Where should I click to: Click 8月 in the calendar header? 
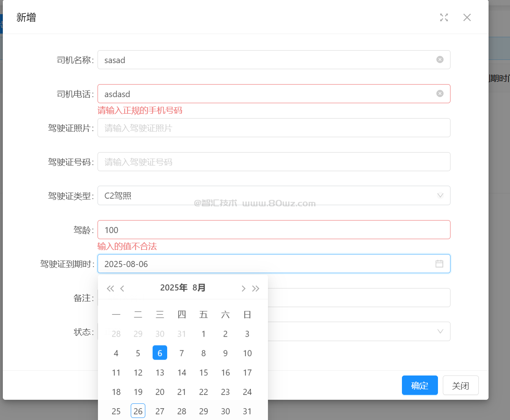199,288
